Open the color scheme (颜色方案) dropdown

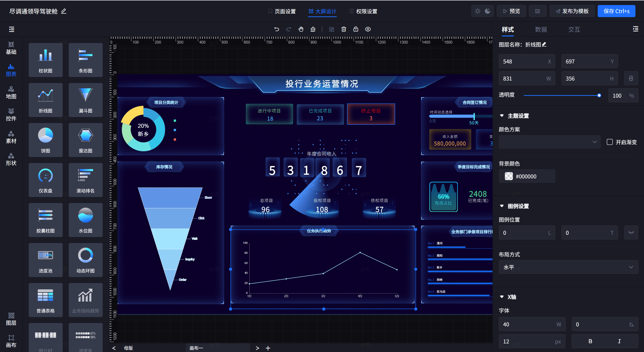point(549,142)
